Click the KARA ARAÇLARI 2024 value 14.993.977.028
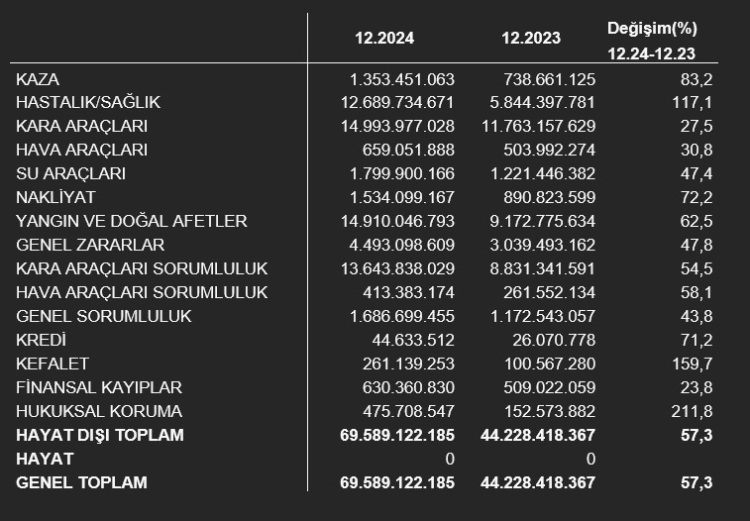750x521 pixels. 397,126
